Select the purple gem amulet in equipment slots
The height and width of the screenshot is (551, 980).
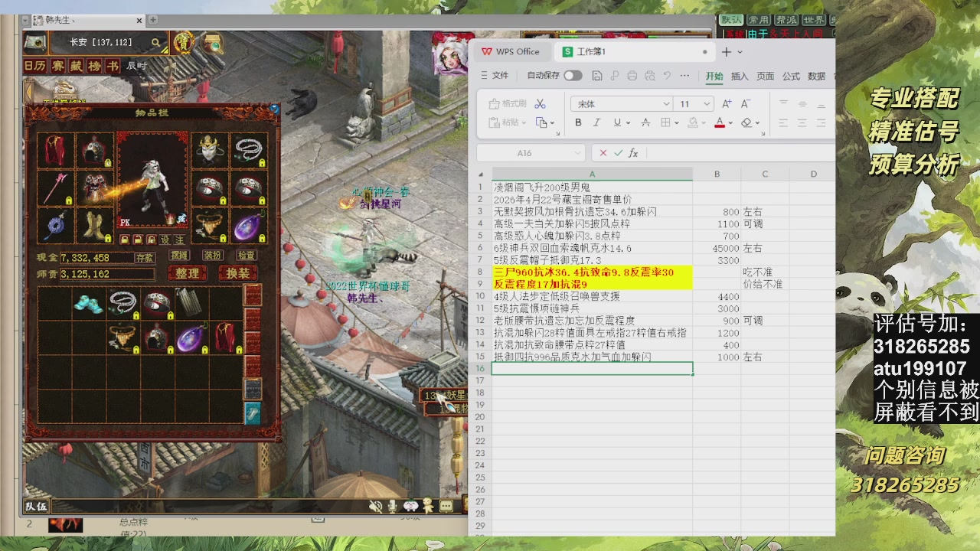point(248,226)
